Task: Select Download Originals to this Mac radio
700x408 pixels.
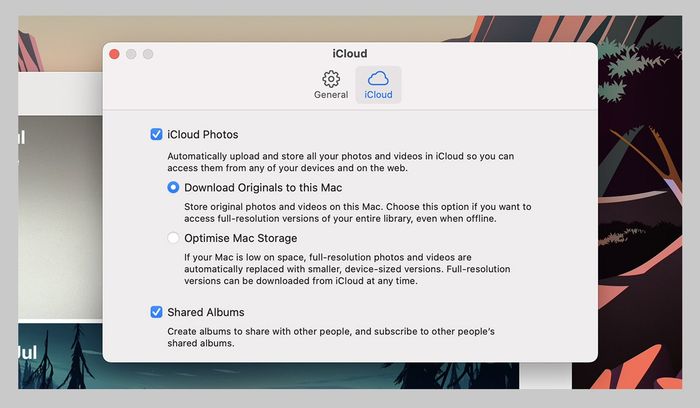Action: pyautogui.click(x=174, y=187)
